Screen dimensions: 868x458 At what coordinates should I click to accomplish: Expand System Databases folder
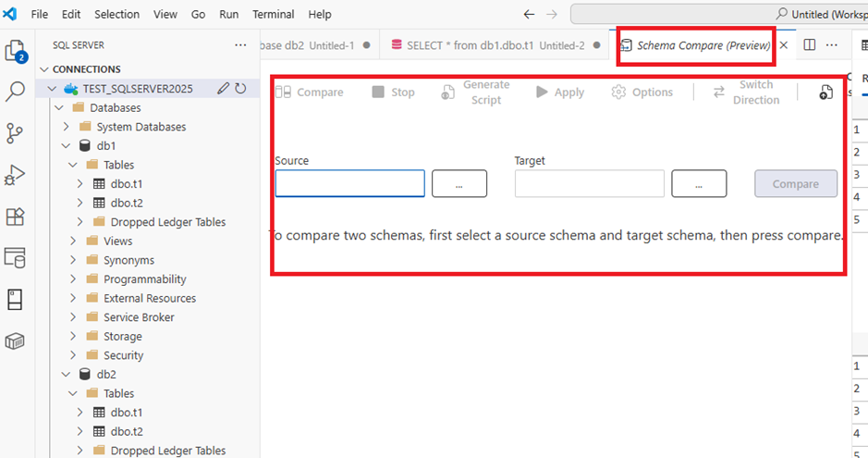[66, 127]
